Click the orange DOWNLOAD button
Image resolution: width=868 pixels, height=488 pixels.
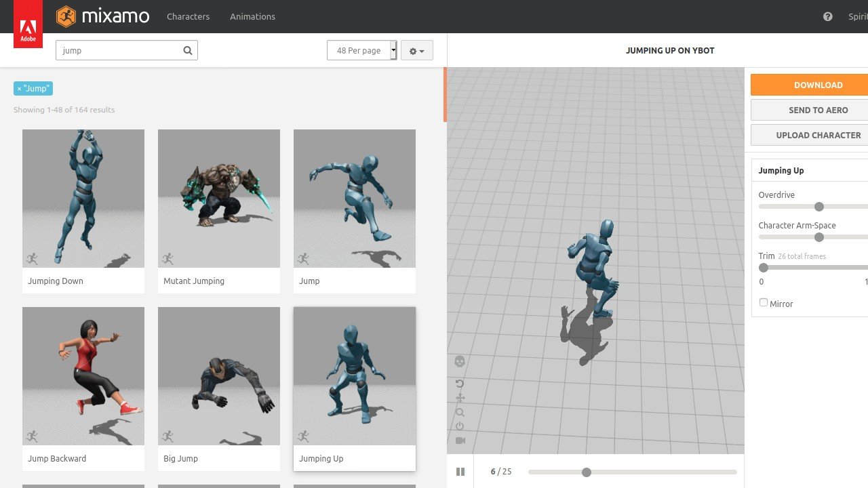(x=818, y=84)
